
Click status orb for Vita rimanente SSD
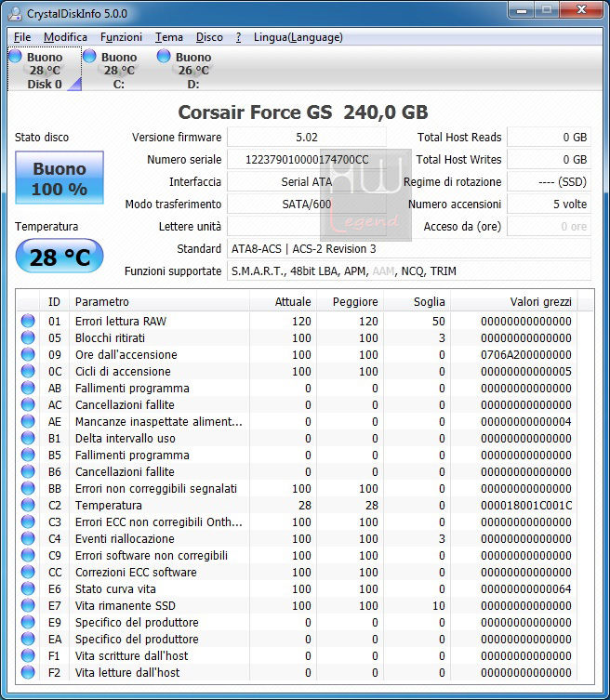pyautogui.click(x=28, y=605)
